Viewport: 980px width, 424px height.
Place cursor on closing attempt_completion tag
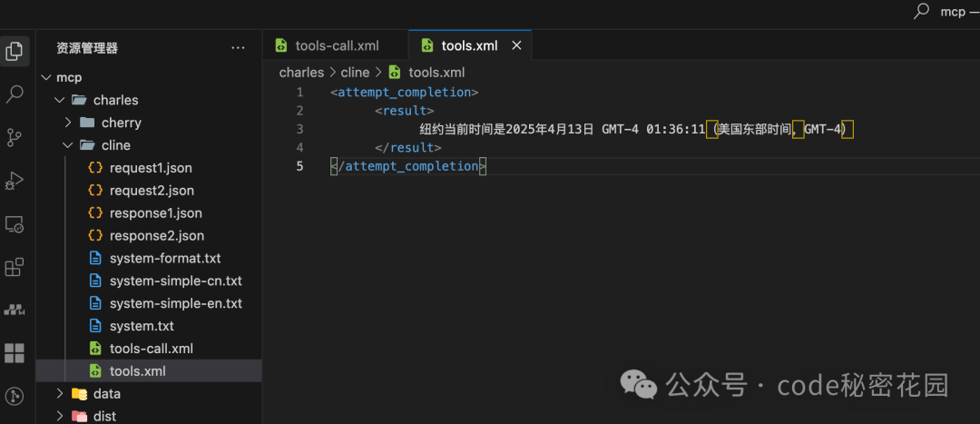(x=408, y=166)
